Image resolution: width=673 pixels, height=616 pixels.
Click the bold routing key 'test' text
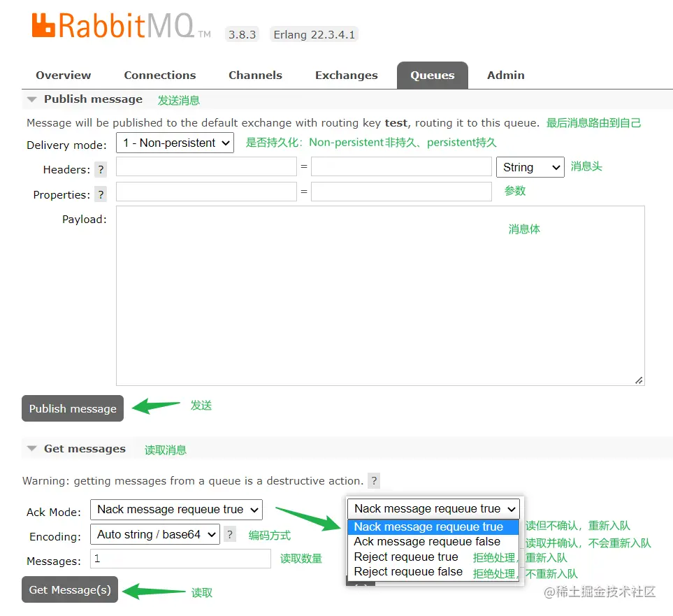[x=396, y=123]
